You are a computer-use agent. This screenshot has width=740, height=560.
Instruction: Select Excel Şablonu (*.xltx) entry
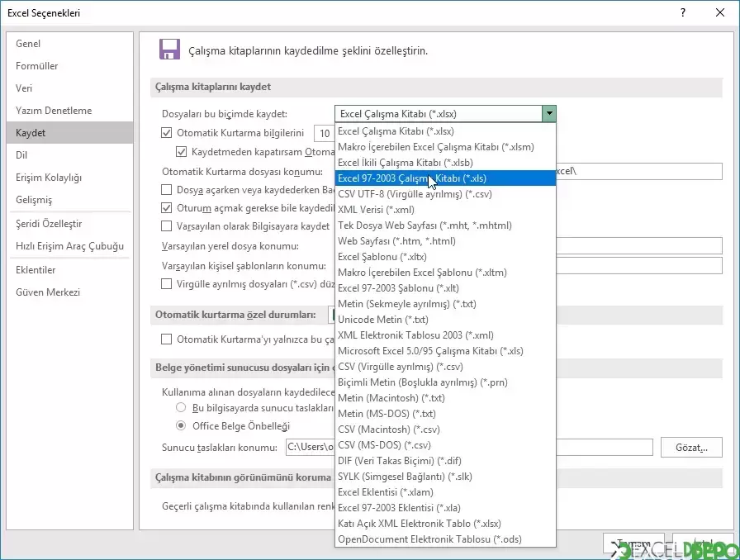(445, 257)
